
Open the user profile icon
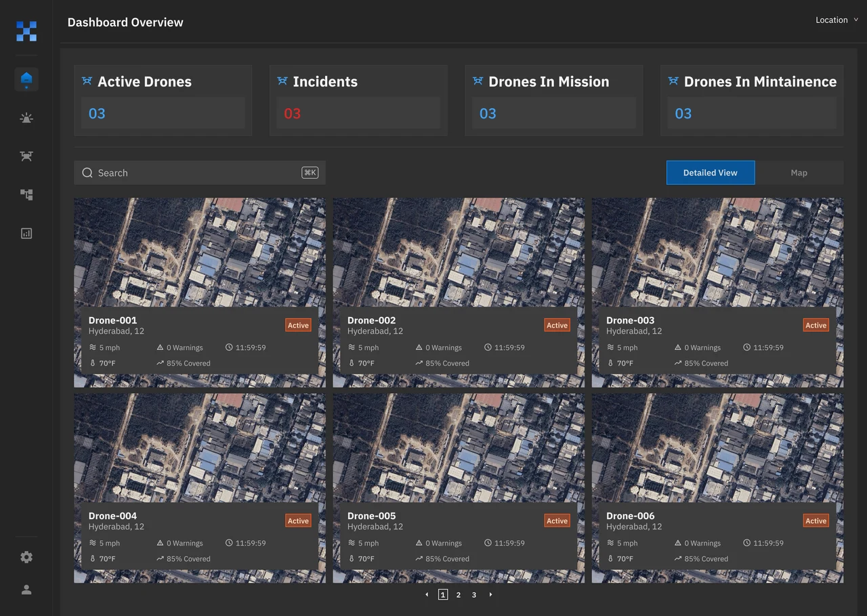tap(26, 590)
